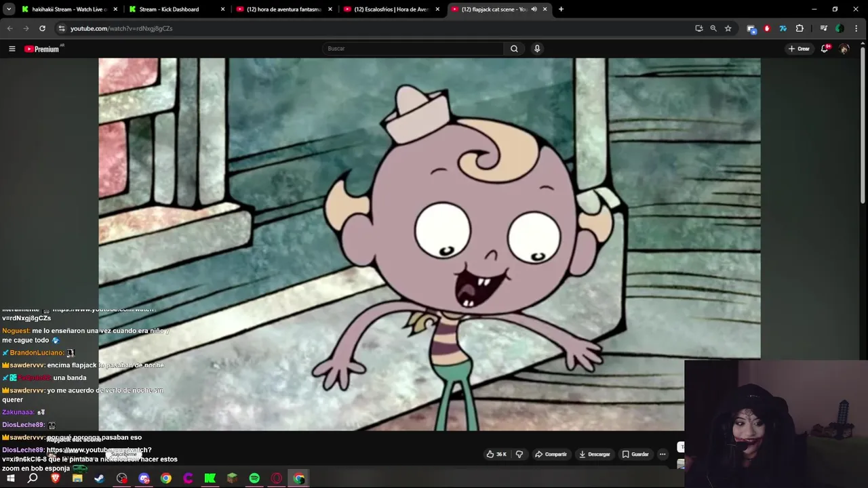Open more actions three-dot menu under video

(x=663, y=454)
